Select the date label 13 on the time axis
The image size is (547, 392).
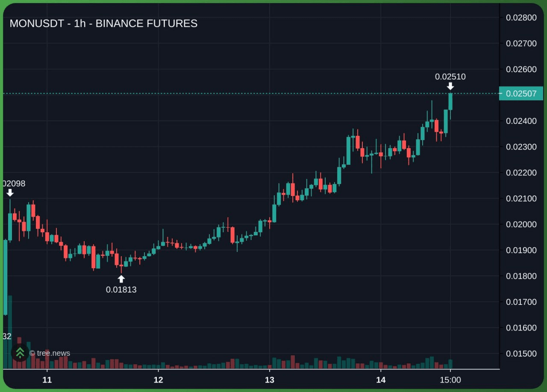pyautogui.click(x=270, y=380)
